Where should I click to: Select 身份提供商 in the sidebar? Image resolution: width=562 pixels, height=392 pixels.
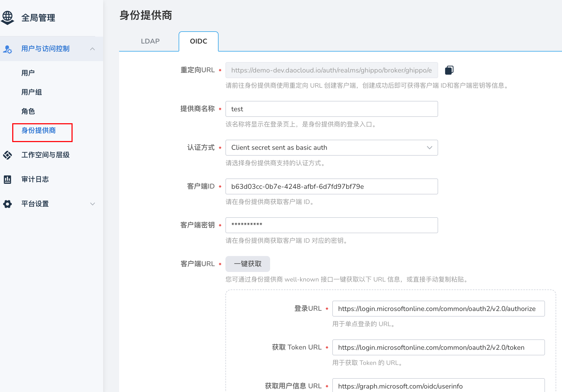39,130
